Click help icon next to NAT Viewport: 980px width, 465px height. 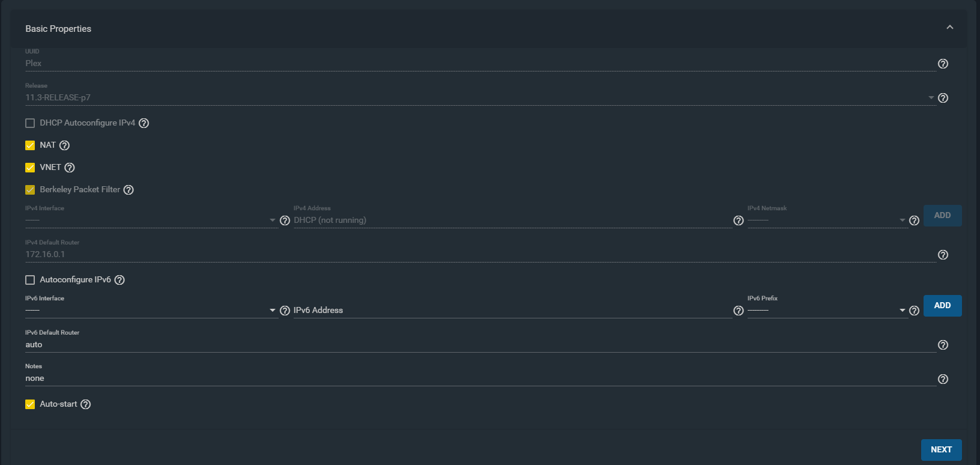pyautogui.click(x=65, y=145)
